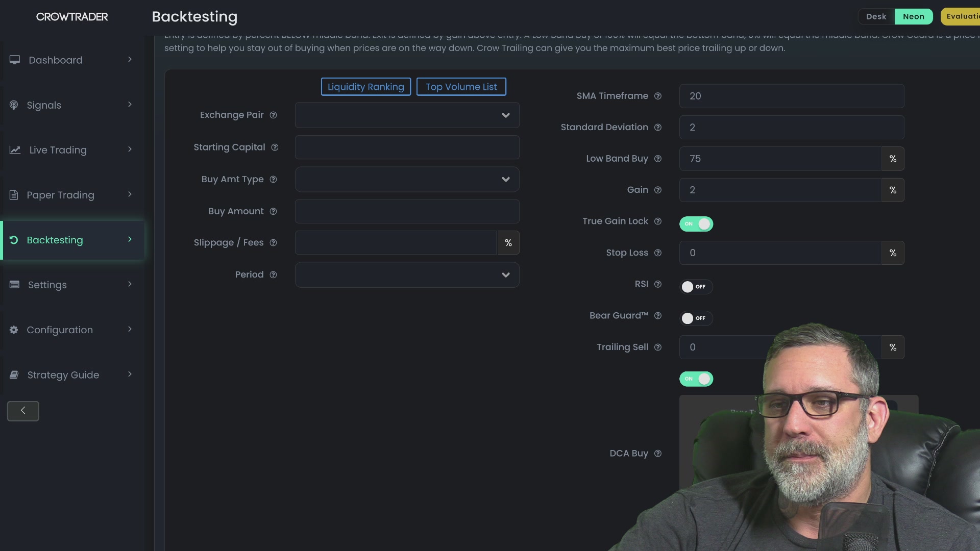
Task: Click help icon next to True Gain Lock
Action: coord(658,221)
